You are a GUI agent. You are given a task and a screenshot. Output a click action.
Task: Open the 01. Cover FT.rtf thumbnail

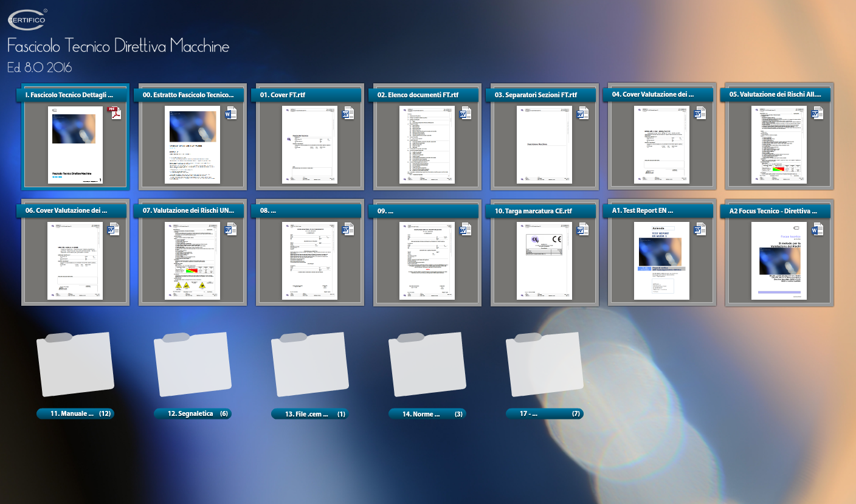(x=309, y=145)
